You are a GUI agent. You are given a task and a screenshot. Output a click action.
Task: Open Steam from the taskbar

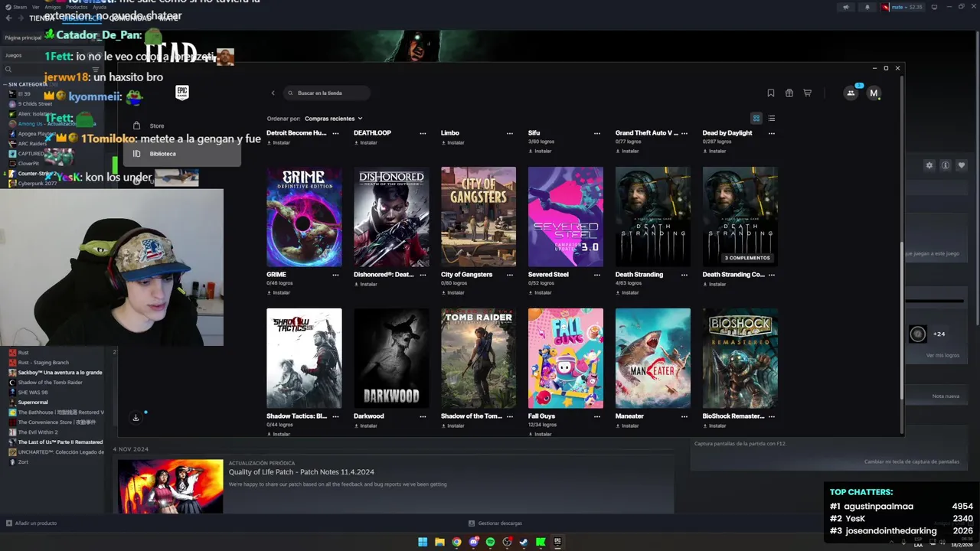(524, 543)
